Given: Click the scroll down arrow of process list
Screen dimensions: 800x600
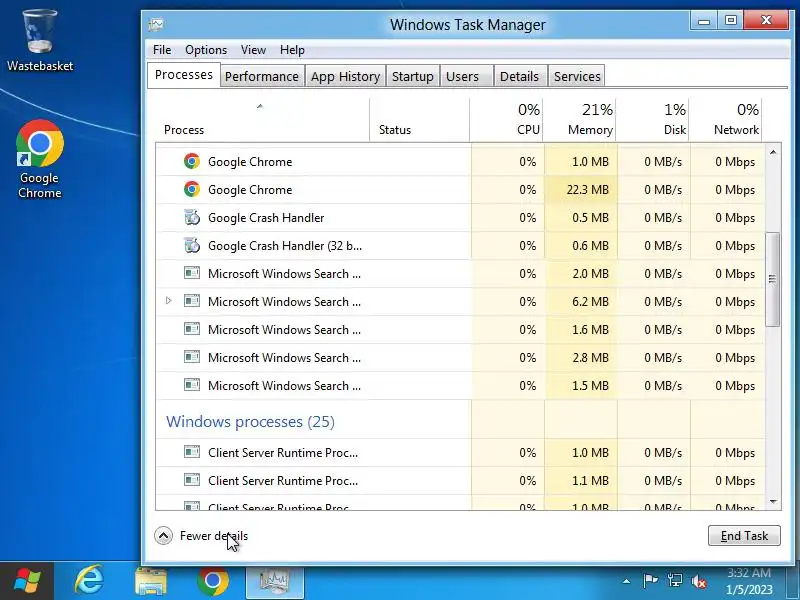Looking at the screenshot, I should pyautogui.click(x=772, y=502).
